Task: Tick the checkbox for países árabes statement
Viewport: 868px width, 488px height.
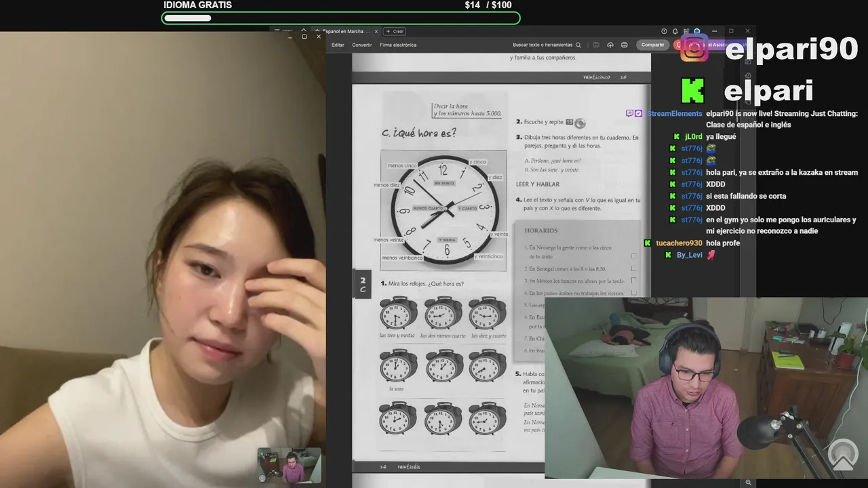Action: coord(634,293)
